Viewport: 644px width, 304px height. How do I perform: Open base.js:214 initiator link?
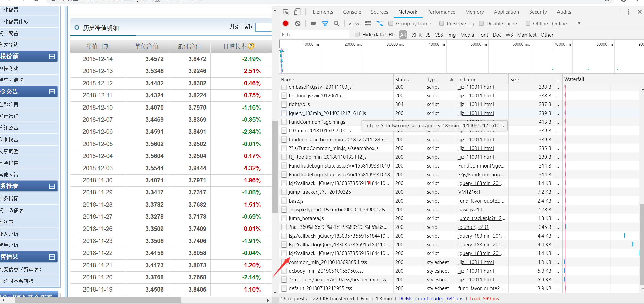click(470, 210)
